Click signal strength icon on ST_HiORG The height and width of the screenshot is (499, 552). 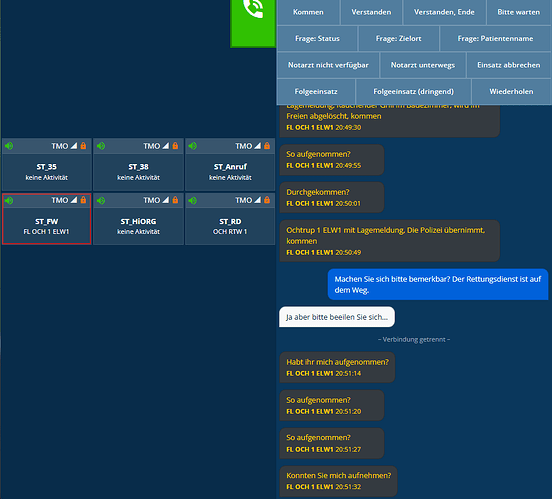[x=165, y=200]
